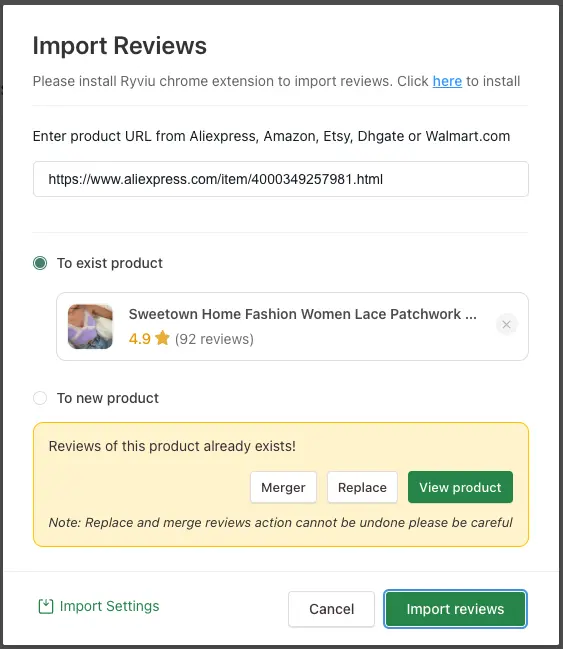Click the Sweetown product thumbnail image
The width and height of the screenshot is (563, 649).
[90, 327]
